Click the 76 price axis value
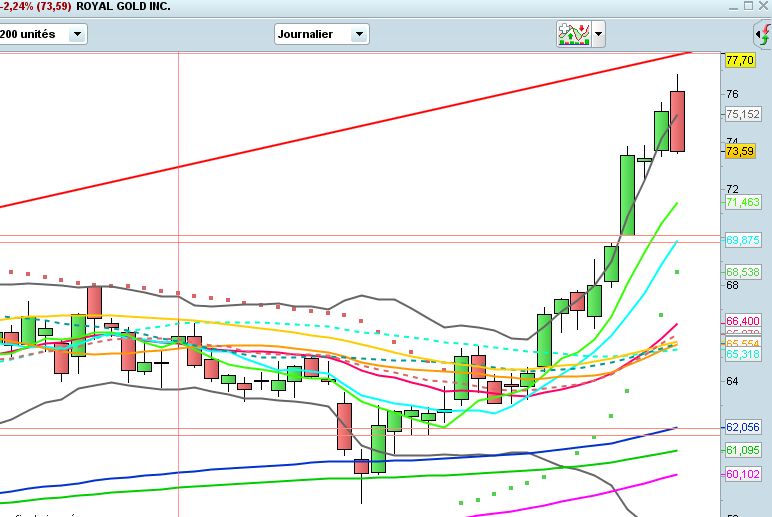 (x=733, y=94)
